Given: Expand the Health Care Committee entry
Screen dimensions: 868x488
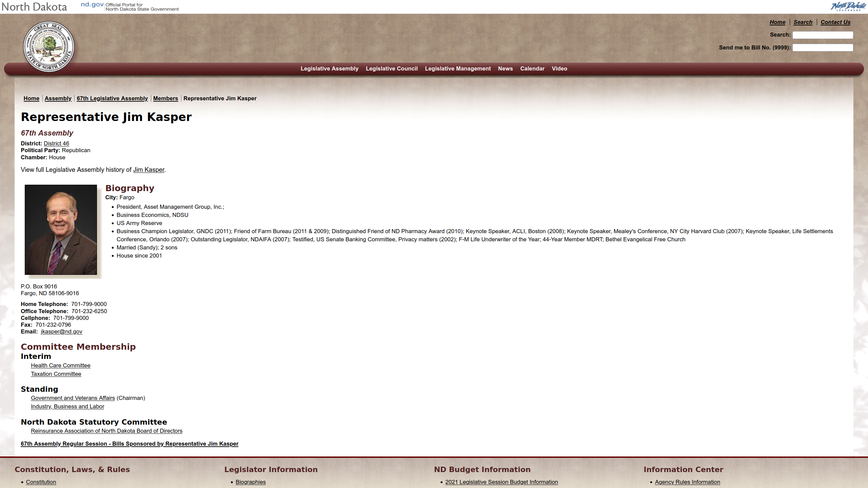Looking at the screenshot, I should coord(60,365).
